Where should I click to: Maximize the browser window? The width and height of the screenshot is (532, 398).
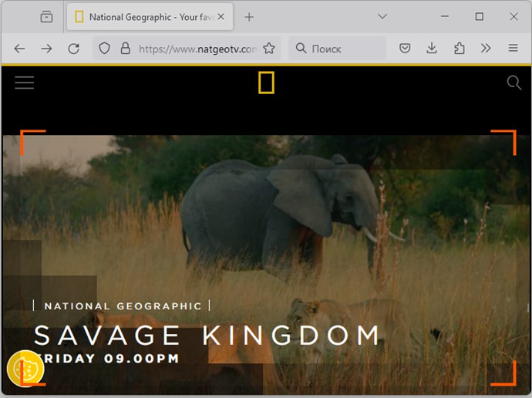480,16
